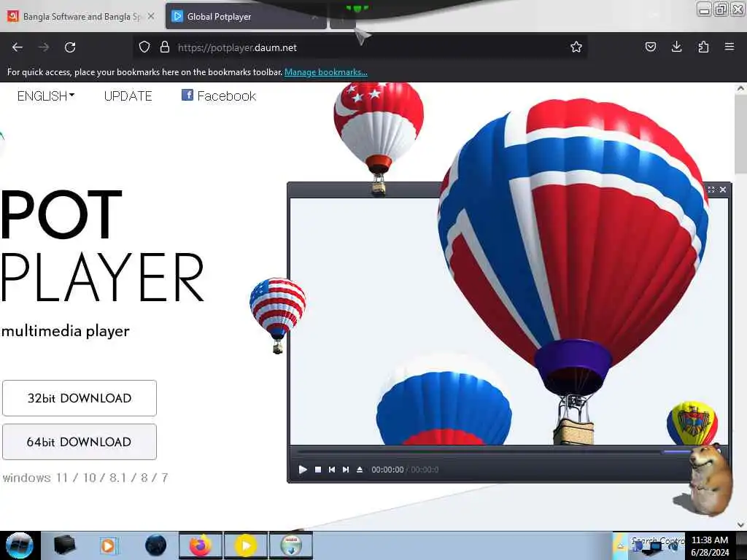The width and height of the screenshot is (747, 560).
Task: Click the Moldova flag balloon
Action: [x=692, y=424]
